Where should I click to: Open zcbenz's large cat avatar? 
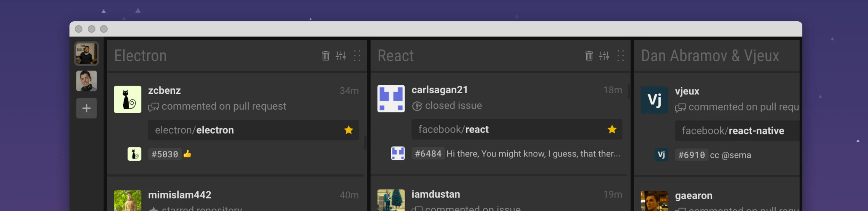(127, 99)
